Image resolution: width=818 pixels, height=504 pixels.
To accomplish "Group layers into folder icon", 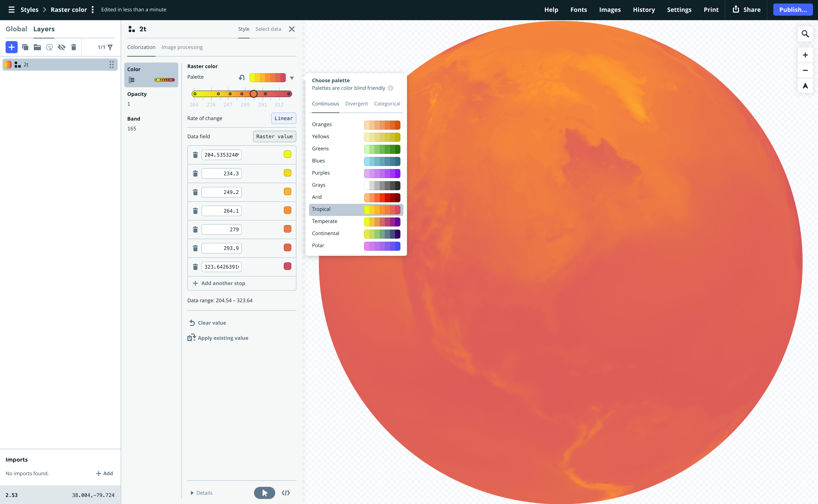I will click(37, 47).
